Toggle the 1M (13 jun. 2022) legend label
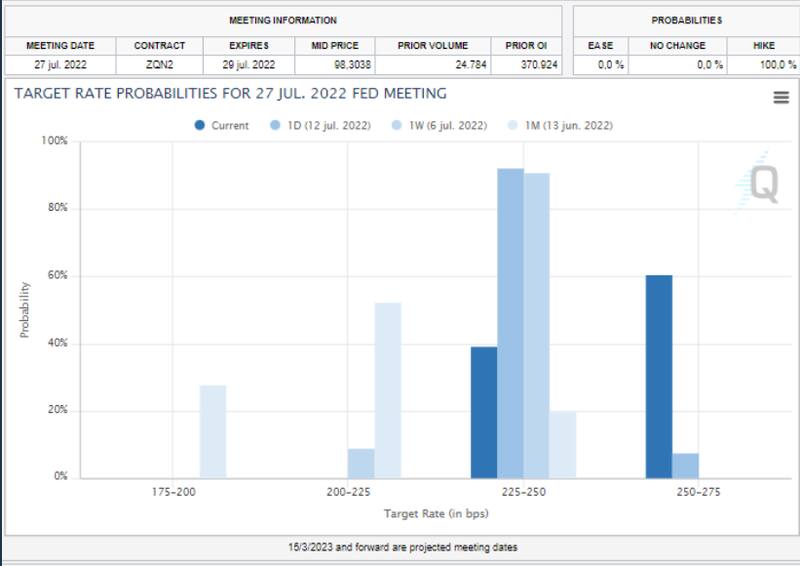 [566, 126]
